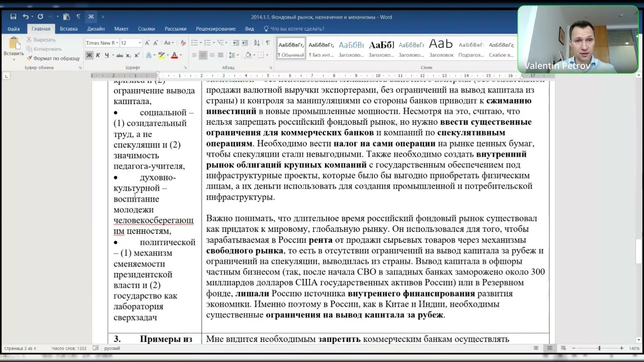The width and height of the screenshot is (644, 362).
Task: Toggle the show paragraph marks ¶ button in Абзац
Action: [268, 43]
